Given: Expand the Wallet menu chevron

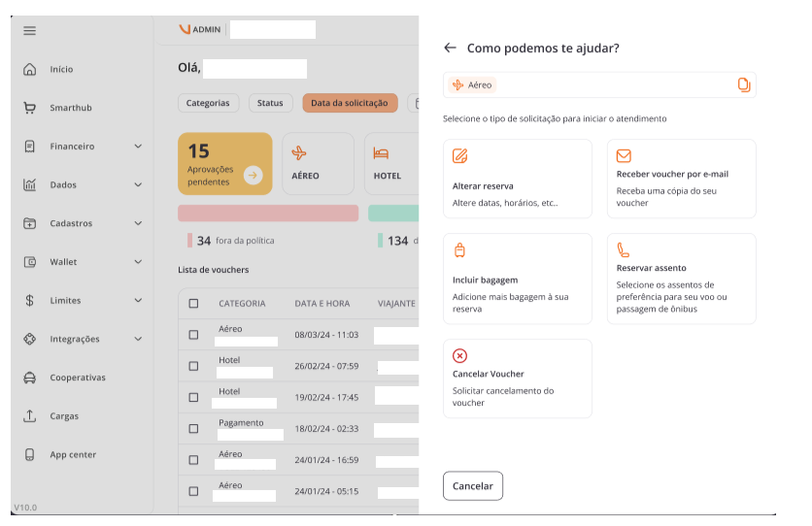Looking at the screenshot, I should [138, 262].
